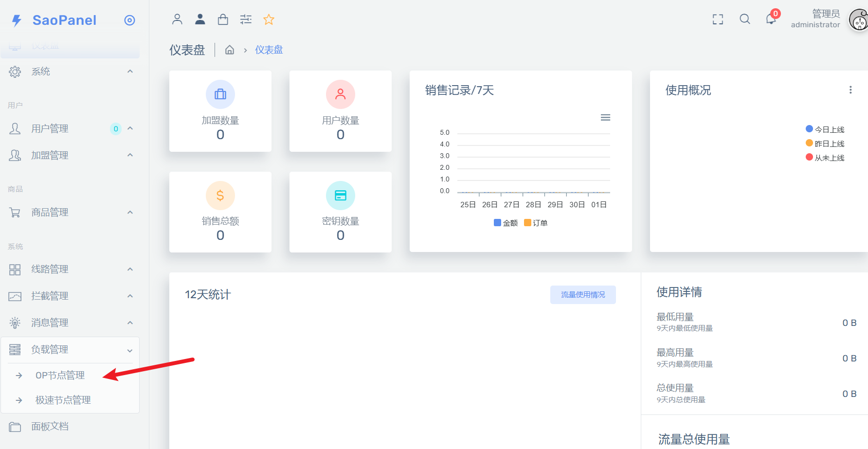This screenshot has width=868, height=449.
Task: Open OP节点管理 submenu item
Action: click(60, 375)
